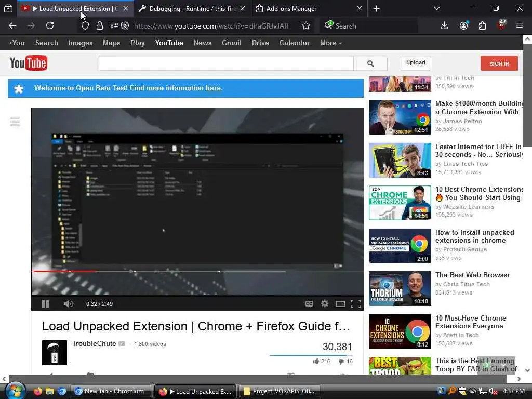Open the player settings gear

(325, 303)
